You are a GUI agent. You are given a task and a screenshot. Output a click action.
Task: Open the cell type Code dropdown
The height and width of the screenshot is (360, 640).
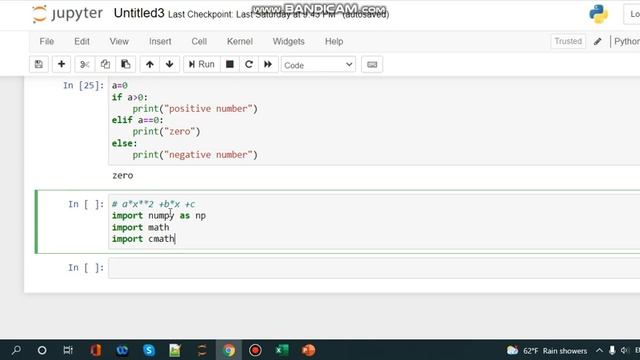318,65
